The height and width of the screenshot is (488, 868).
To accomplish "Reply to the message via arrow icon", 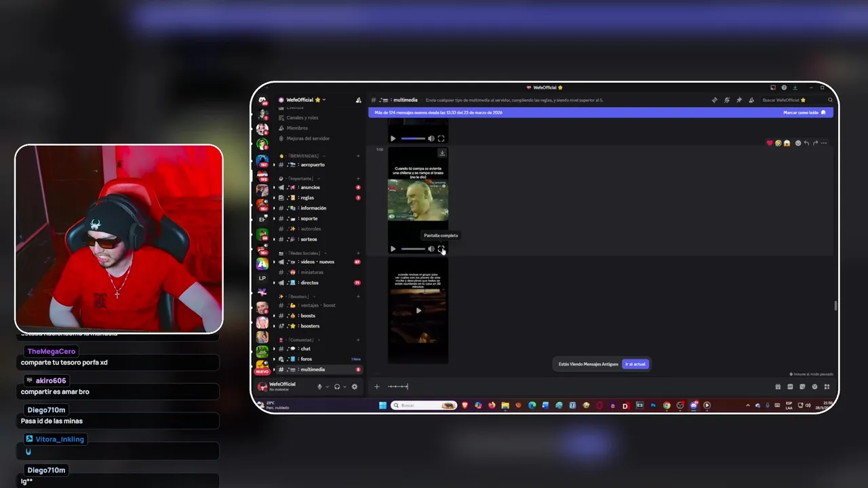I will click(x=806, y=143).
